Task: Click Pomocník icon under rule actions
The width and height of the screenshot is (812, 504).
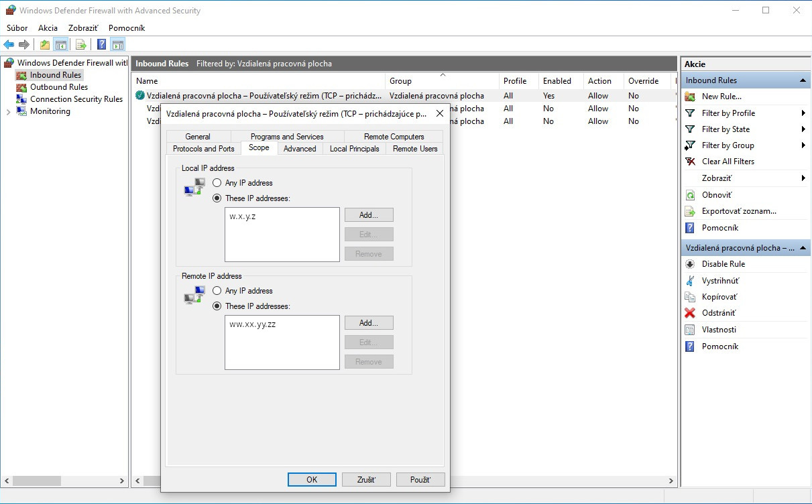Action: tap(690, 346)
